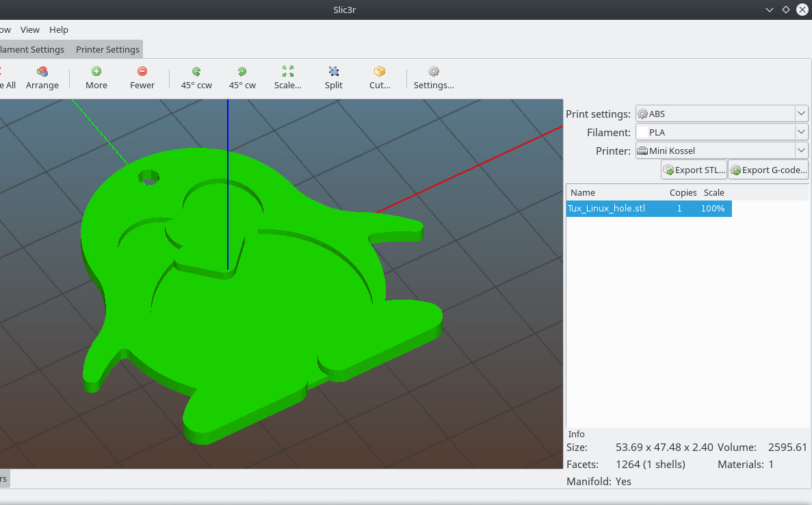Click the white filament color swatch
This screenshot has width=812, height=505.
[642, 132]
